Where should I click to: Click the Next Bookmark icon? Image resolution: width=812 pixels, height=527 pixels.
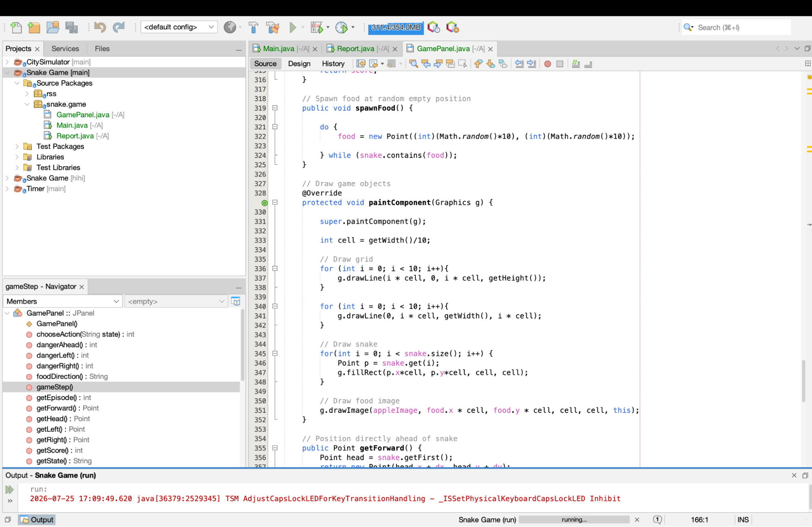tap(491, 63)
